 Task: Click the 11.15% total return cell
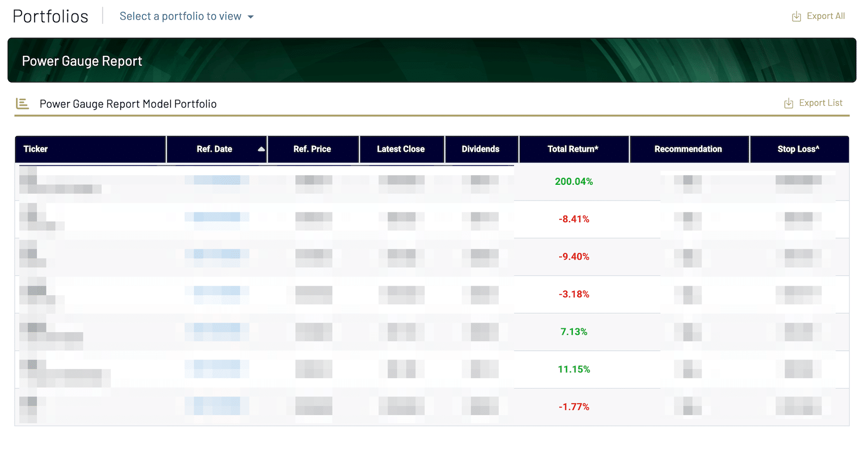(x=573, y=369)
